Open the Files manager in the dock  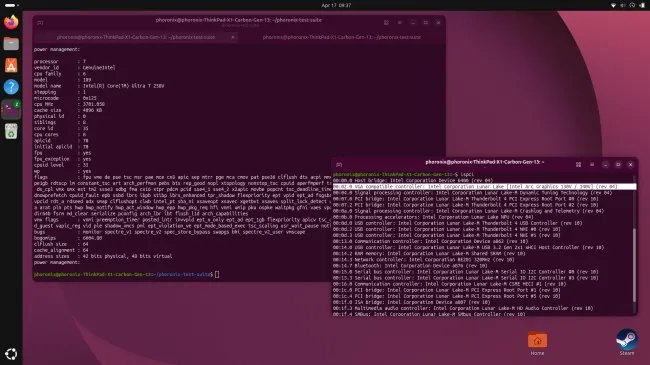click(11, 44)
